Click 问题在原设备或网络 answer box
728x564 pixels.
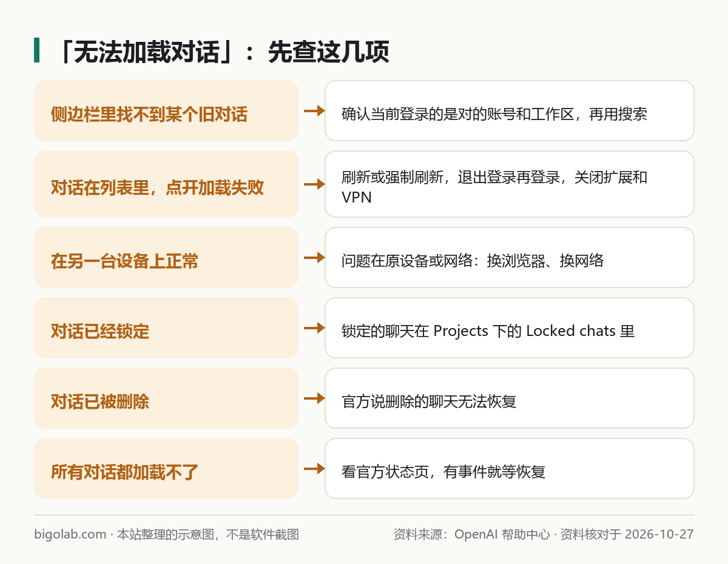[510, 258]
